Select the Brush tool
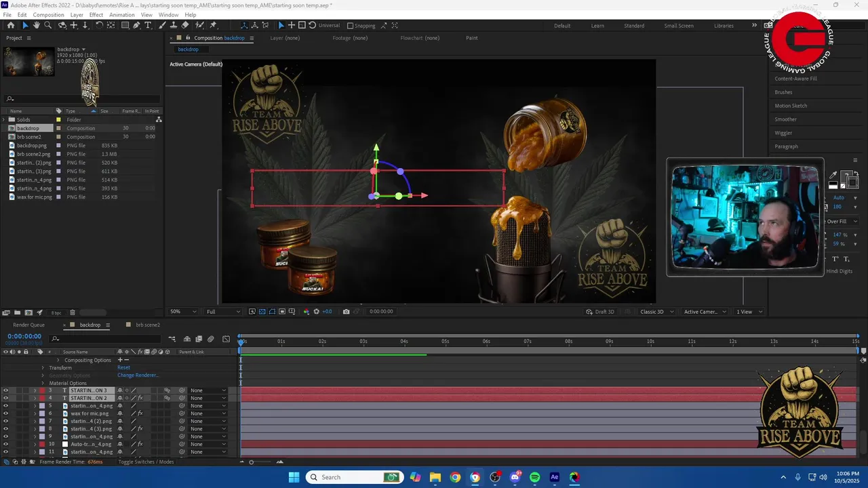 pos(163,25)
